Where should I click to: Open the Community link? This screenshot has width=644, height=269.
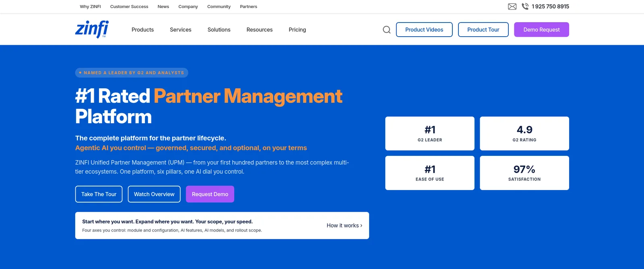click(x=219, y=6)
